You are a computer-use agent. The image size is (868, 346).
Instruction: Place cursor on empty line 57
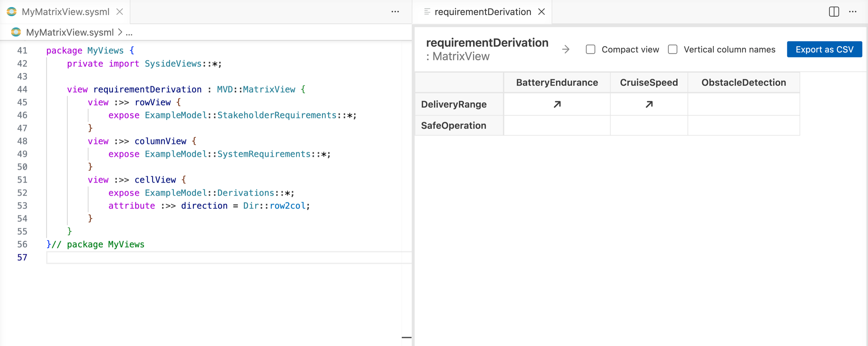[x=229, y=257]
